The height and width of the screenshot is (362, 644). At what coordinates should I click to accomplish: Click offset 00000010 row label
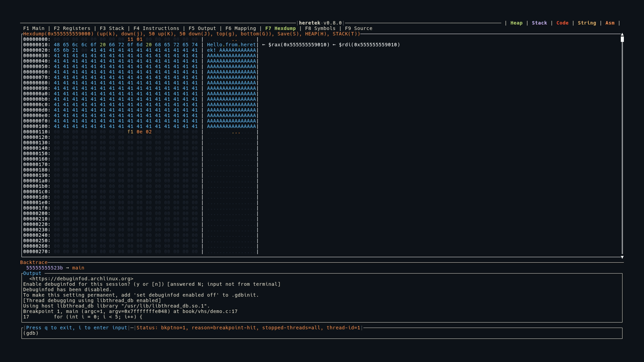click(37, 45)
